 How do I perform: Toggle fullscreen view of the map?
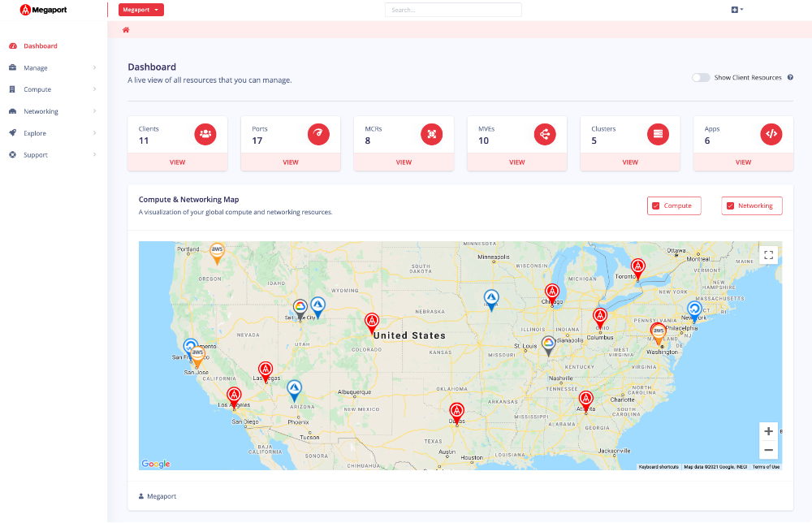[x=768, y=255]
